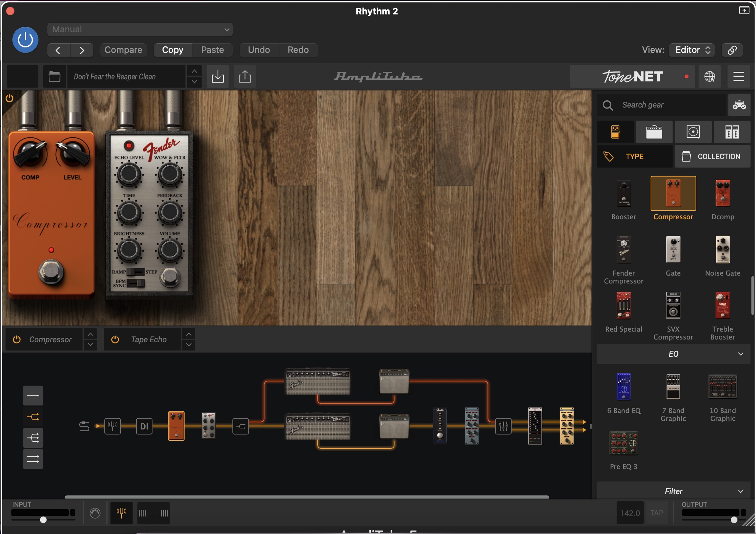Click the Copy button

coord(173,50)
